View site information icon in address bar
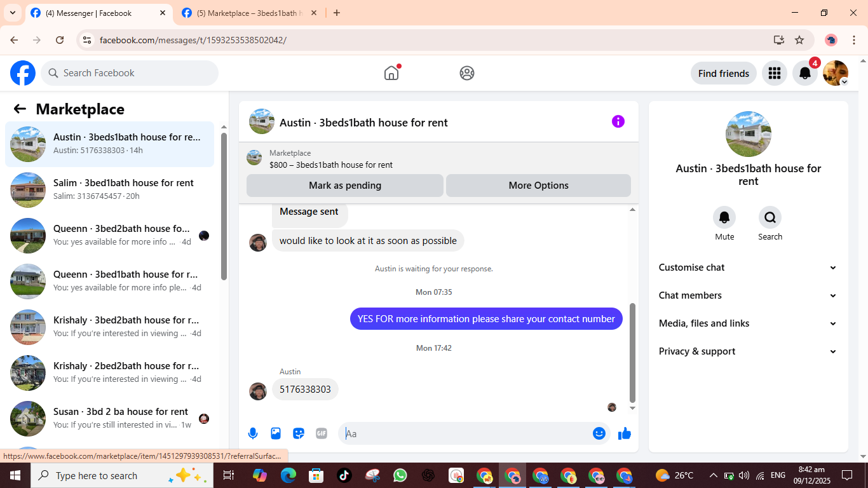Screen dimensions: 868x488 87,40
